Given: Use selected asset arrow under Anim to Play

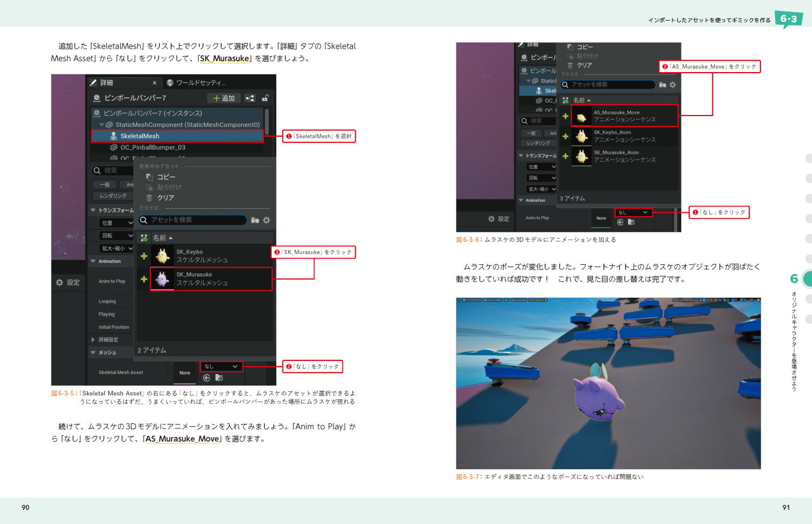Looking at the screenshot, I should [x=620, y=223].
